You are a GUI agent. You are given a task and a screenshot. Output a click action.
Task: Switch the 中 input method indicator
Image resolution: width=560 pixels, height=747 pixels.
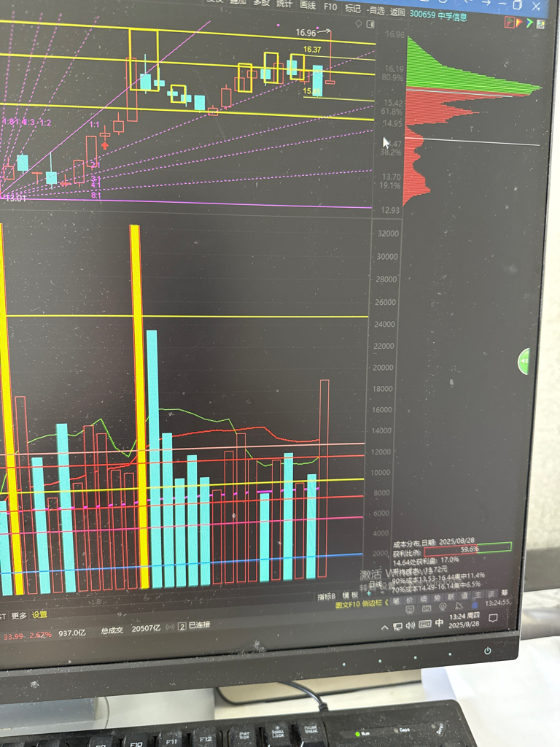[x=439, y=622]
